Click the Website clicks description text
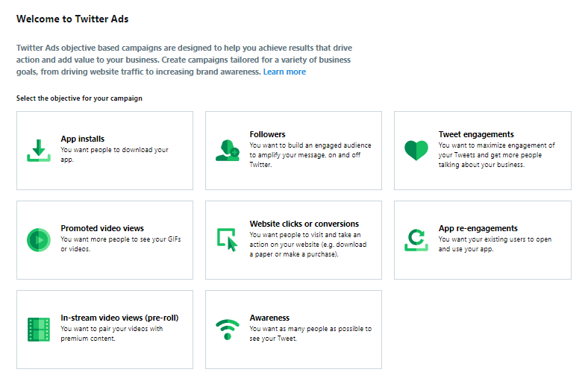588x387 pixels. (308, 245)
